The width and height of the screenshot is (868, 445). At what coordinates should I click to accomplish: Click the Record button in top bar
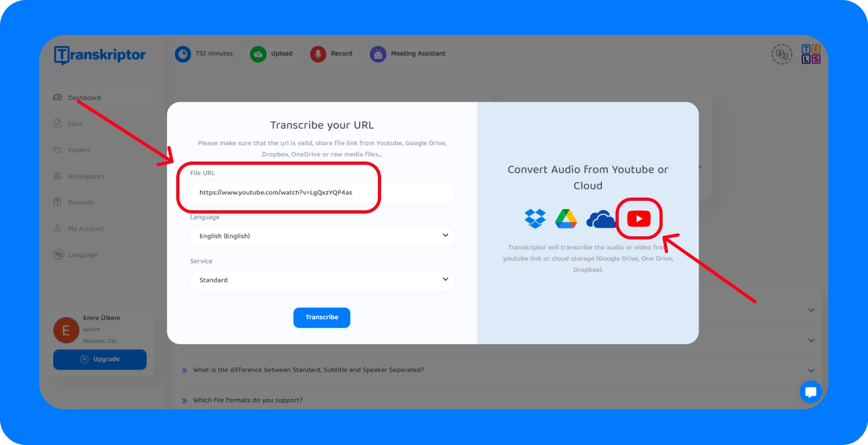point(332,54)
